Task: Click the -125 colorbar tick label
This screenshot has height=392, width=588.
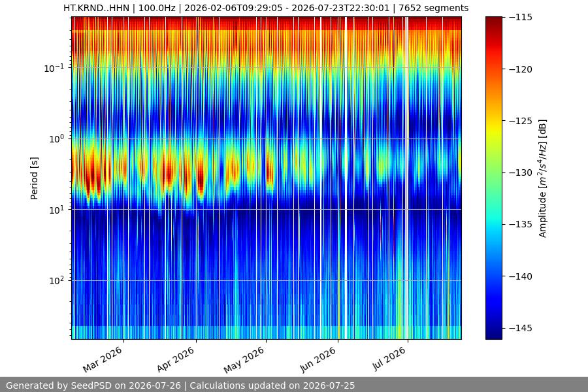Action: [x=521, y=121]
